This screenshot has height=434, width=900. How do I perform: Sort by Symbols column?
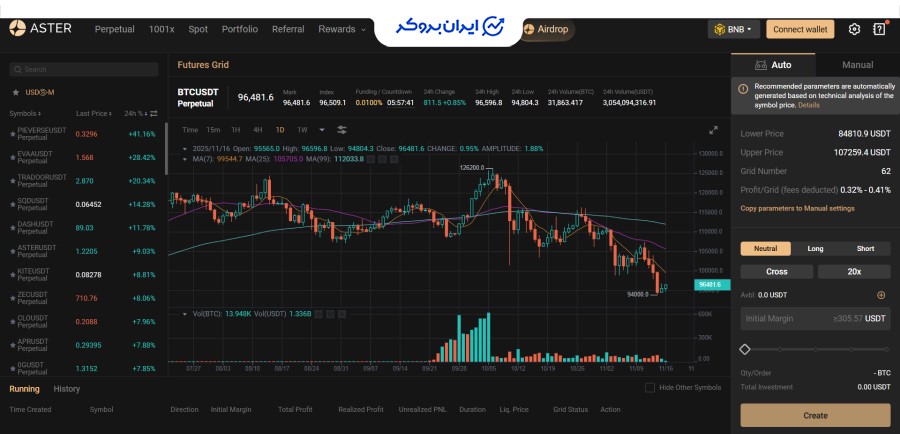pyautogui.click(x=25, y=114)
